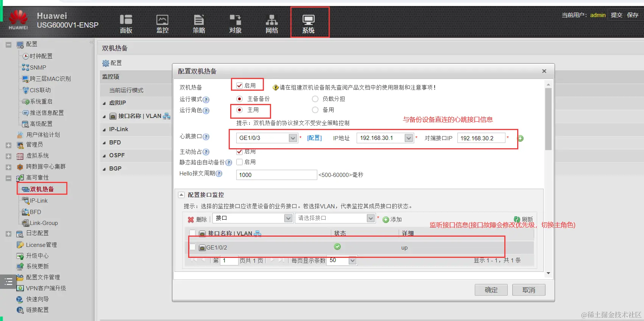Click the 取消 button
This screenshot has height=321, width=644.
pyautogui.click(x=529, y=290)
